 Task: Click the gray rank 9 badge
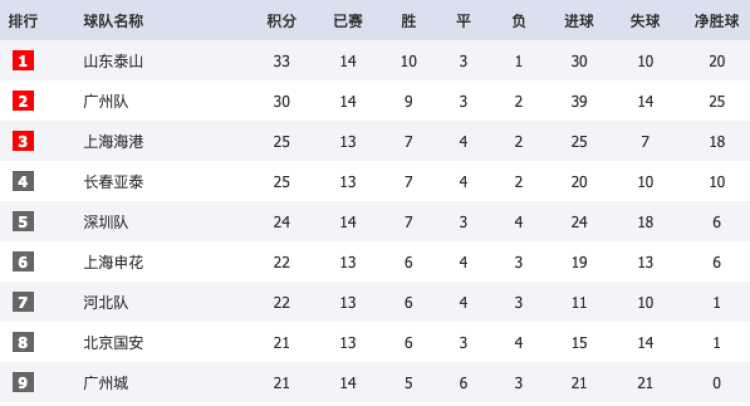click(x=24, y=382)
